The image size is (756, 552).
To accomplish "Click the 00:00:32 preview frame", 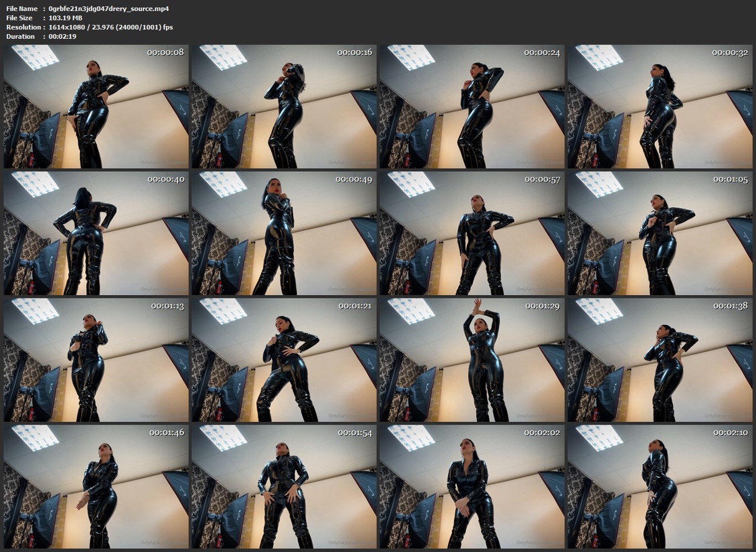I will pos(660,106).
